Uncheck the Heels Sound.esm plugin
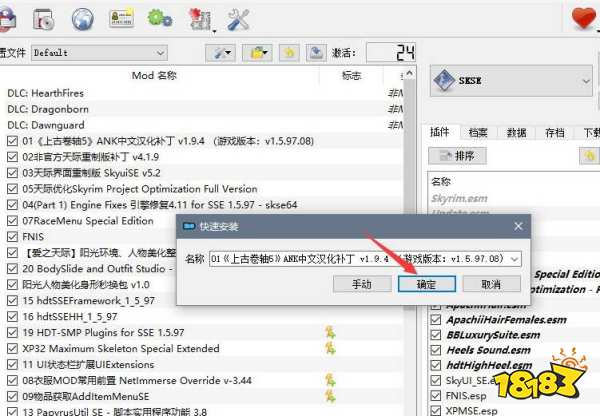This screenshot has height=416, width=600. 435,350
